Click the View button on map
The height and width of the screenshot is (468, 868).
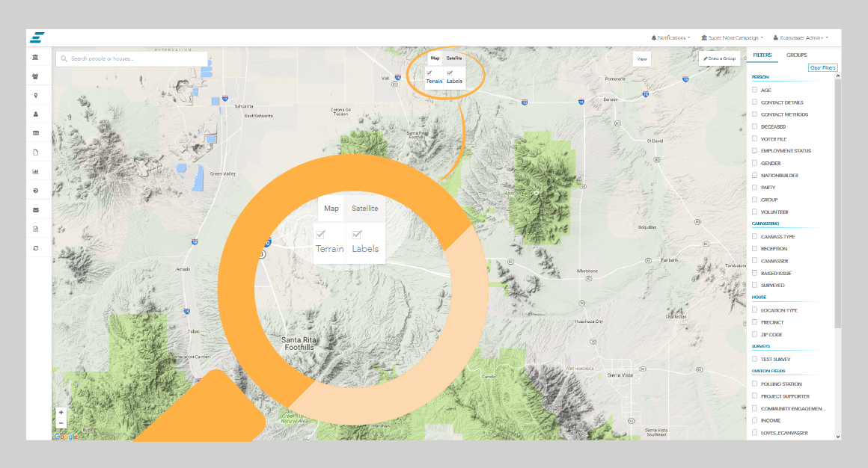pos(641,58)
